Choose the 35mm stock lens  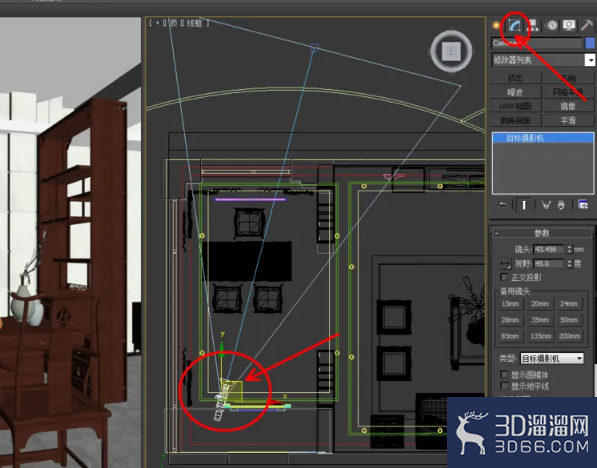pos(540,320)
